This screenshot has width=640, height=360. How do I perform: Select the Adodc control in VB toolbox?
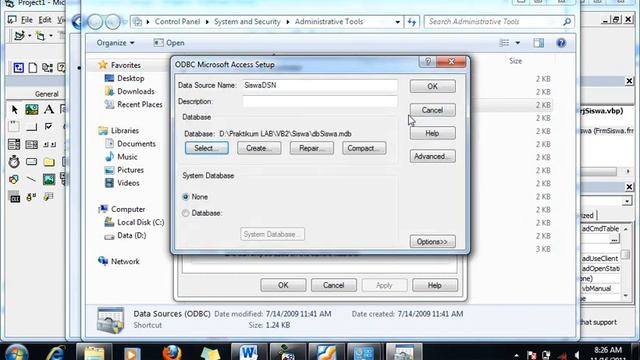[x=31, y=198]
